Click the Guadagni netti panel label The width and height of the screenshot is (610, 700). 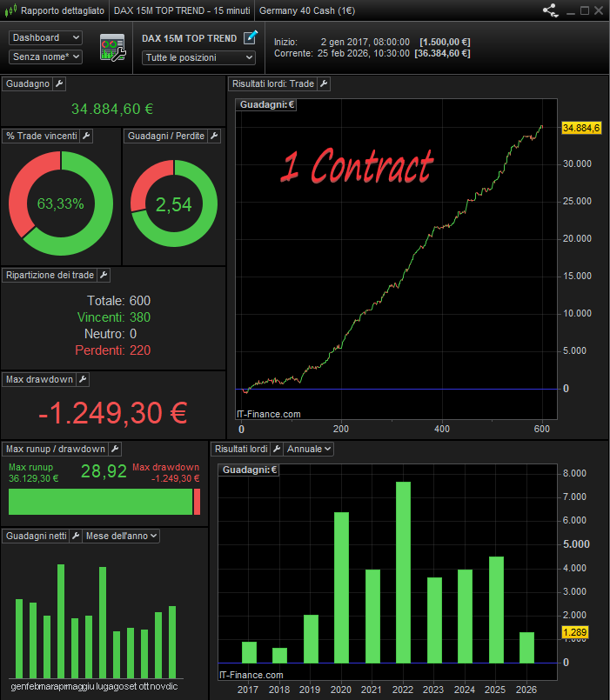36,537
